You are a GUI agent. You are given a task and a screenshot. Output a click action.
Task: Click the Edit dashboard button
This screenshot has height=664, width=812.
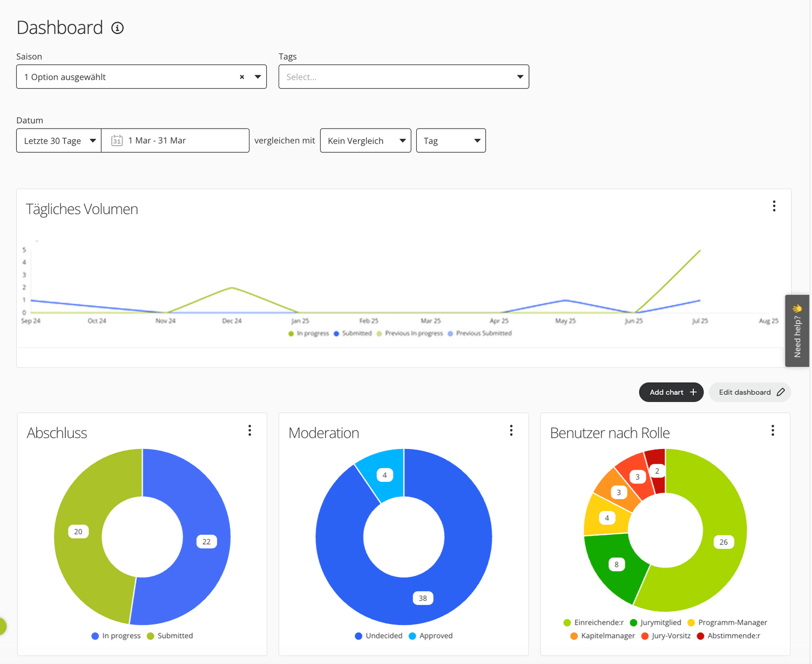pyautogui.click(x=750, y=392)
